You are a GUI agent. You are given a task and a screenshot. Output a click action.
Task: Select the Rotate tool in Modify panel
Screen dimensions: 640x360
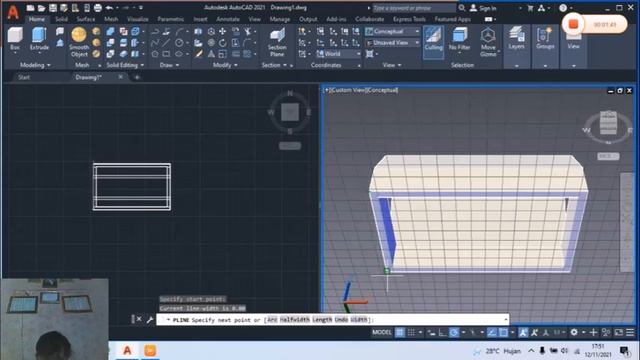click(222, 43)
